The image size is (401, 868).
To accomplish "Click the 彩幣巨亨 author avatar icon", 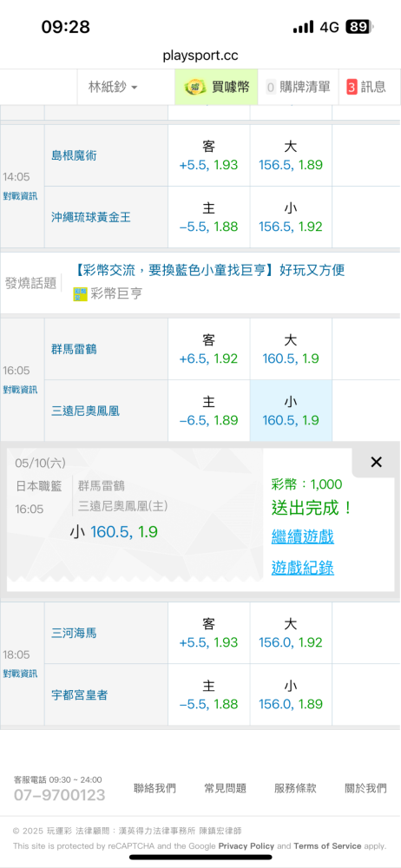I will click(81, 294).
